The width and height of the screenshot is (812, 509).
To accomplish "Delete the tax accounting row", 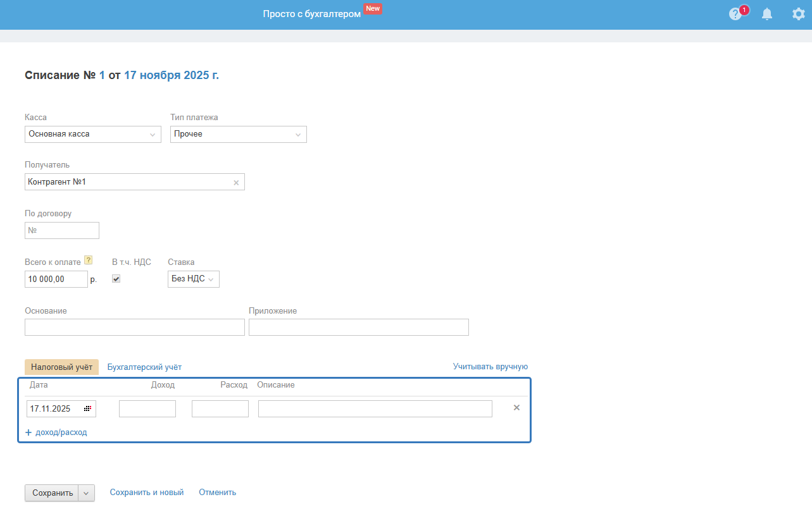I will pyautogui.click(x=516, y=408).
